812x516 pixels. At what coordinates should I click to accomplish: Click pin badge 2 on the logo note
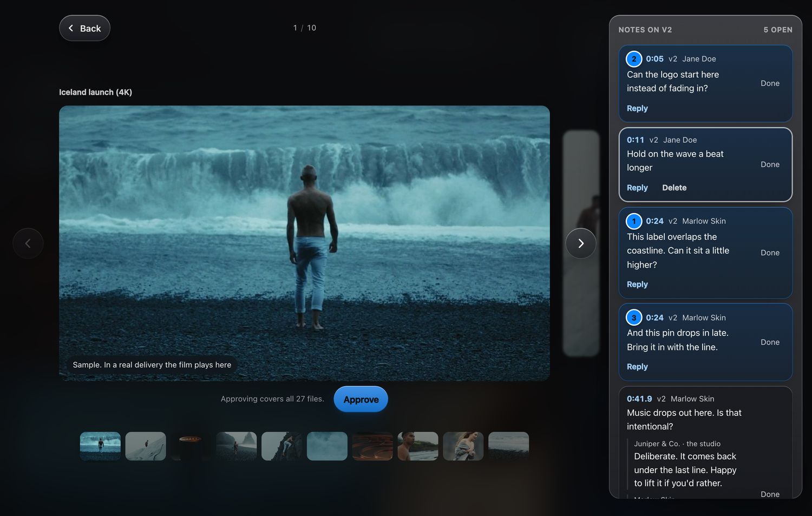coord(634,59)
